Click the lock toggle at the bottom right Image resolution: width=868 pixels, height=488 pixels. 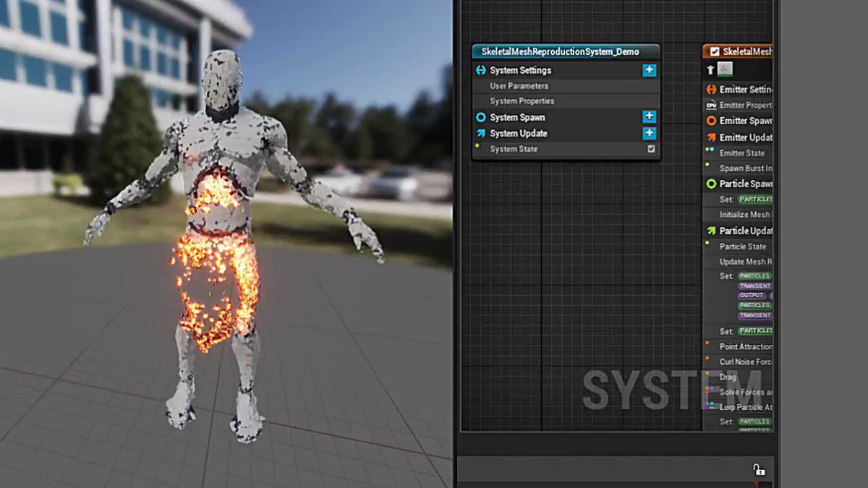click(x=758, y=468)
